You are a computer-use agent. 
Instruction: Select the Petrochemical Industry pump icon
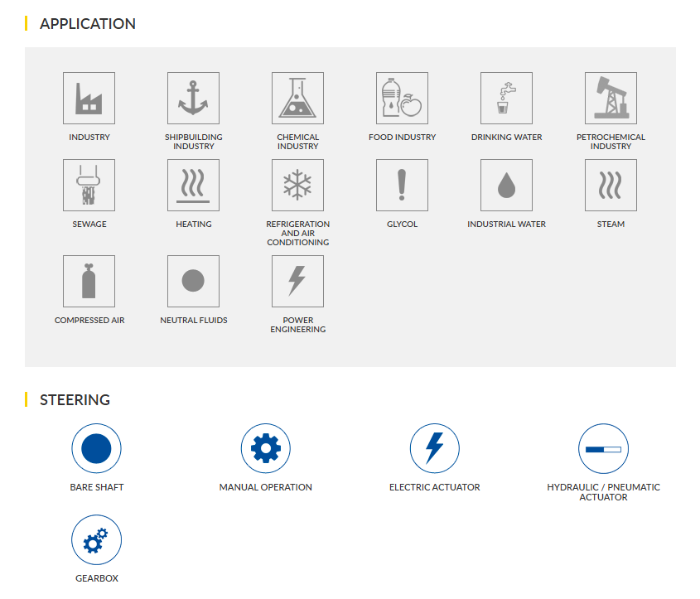611,98
